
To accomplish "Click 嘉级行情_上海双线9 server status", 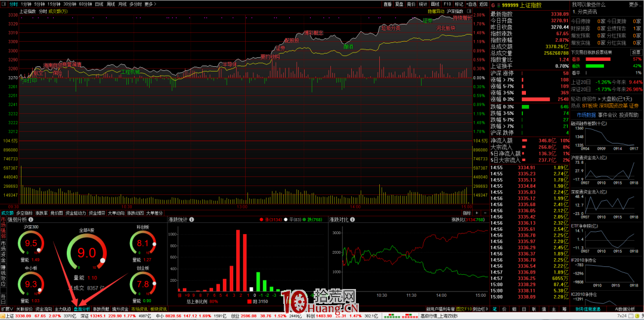I will coord(439,316).
